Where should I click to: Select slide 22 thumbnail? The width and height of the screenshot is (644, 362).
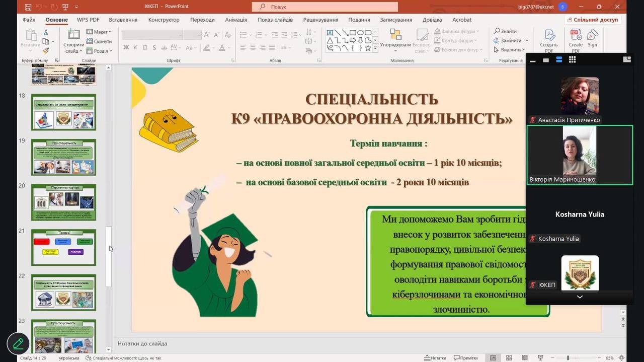63,293
